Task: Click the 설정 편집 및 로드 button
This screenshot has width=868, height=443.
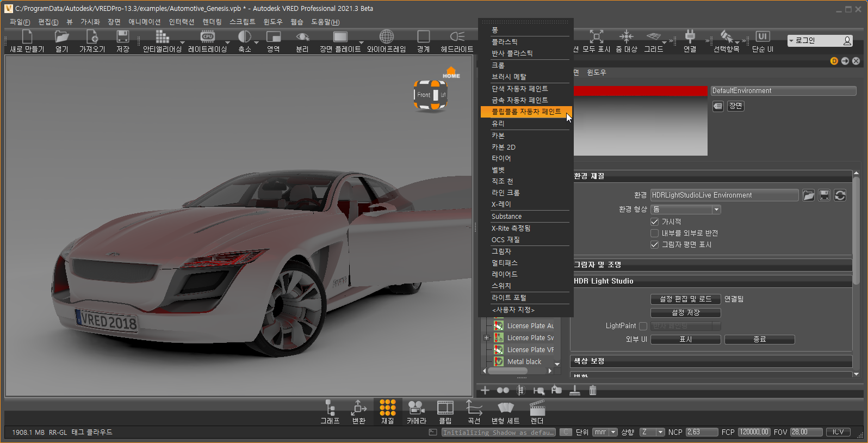Action: coord(685,299)
